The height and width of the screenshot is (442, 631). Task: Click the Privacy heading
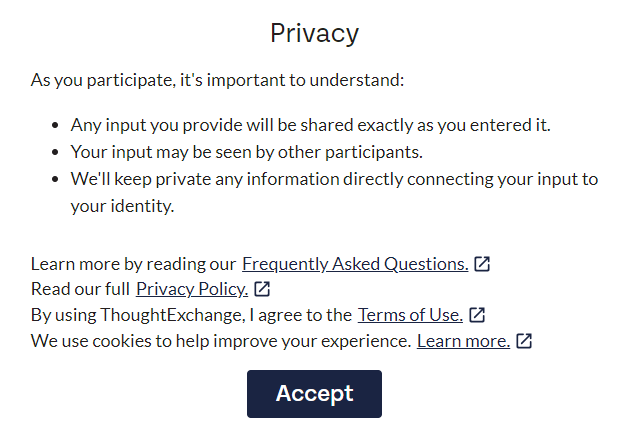(314, 33)
